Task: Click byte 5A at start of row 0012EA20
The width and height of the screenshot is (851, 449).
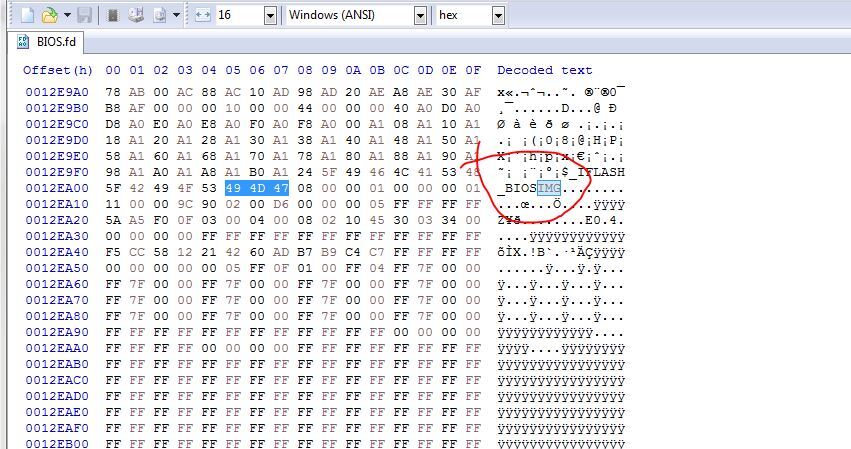Action: pos(113,220)
